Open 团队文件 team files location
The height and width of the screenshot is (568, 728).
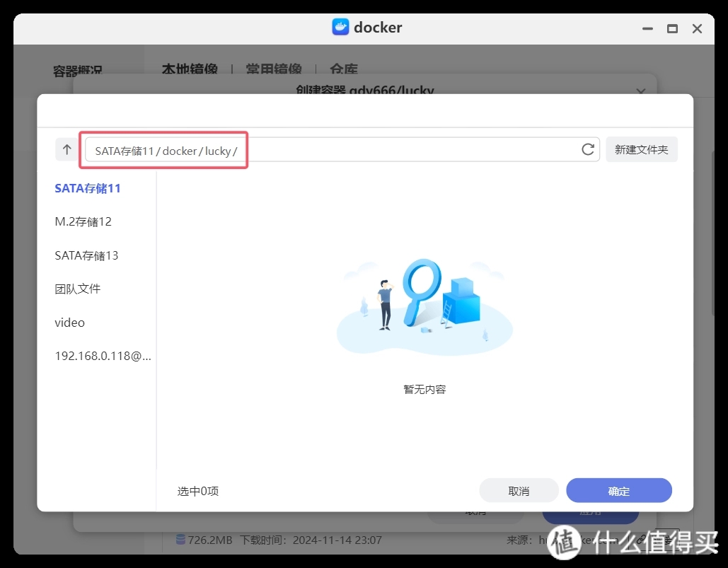[78, 289]
